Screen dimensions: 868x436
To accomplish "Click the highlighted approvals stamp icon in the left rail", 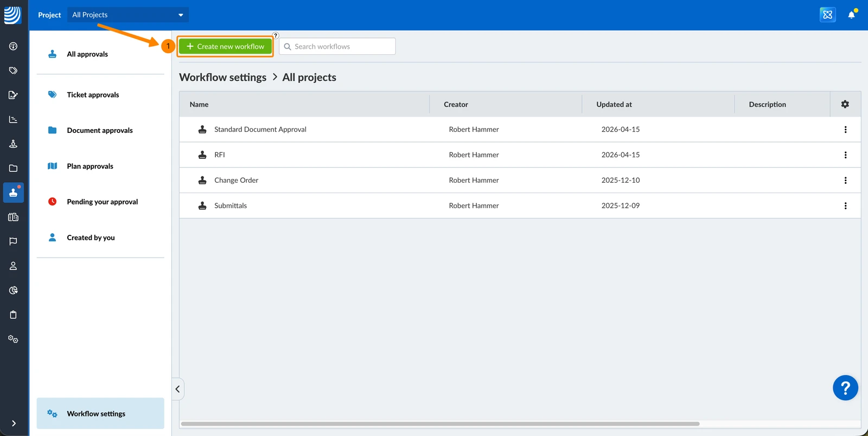I will pos(14,193).
